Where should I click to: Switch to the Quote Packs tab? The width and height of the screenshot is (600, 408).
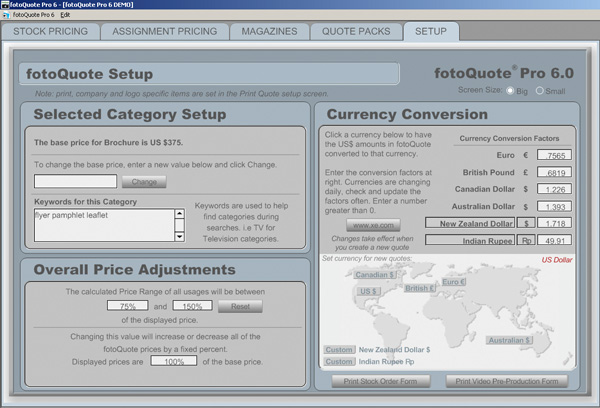pos(356,32)
